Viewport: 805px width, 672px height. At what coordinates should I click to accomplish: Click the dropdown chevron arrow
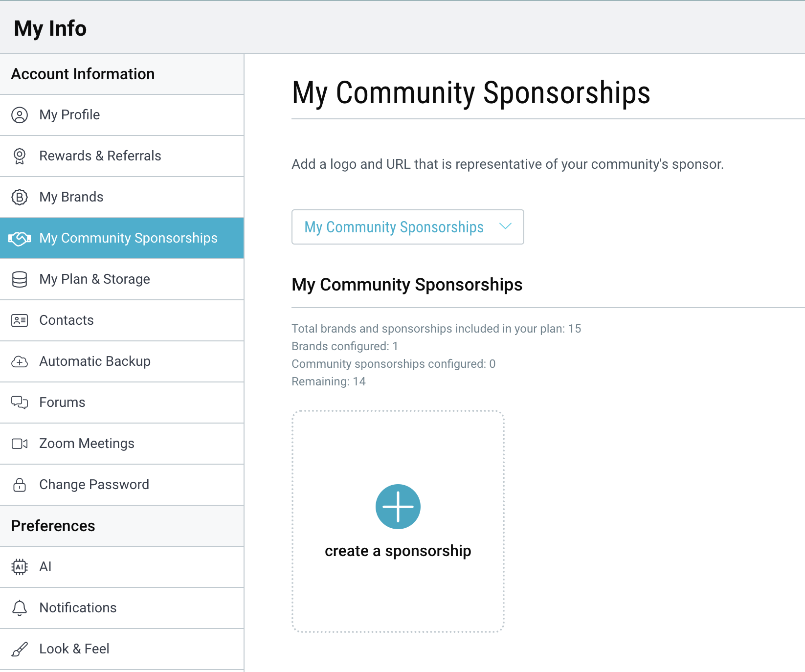click(x=505, y=226)
